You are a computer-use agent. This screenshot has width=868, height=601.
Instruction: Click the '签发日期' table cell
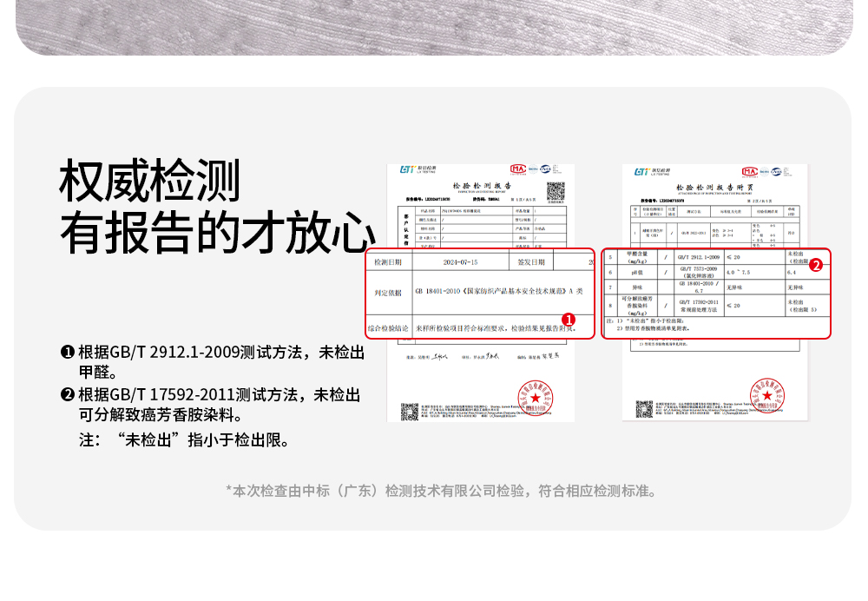tap(531, 262)
